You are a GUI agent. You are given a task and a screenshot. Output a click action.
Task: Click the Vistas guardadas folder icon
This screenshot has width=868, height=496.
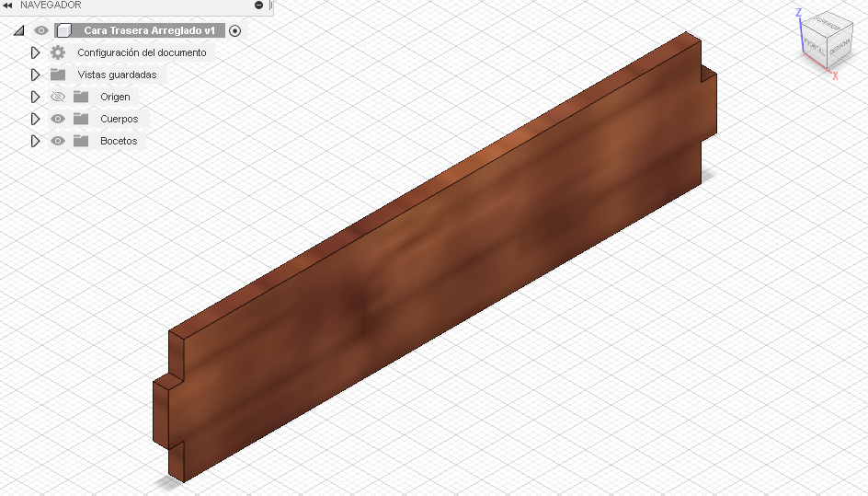(58, 75)
